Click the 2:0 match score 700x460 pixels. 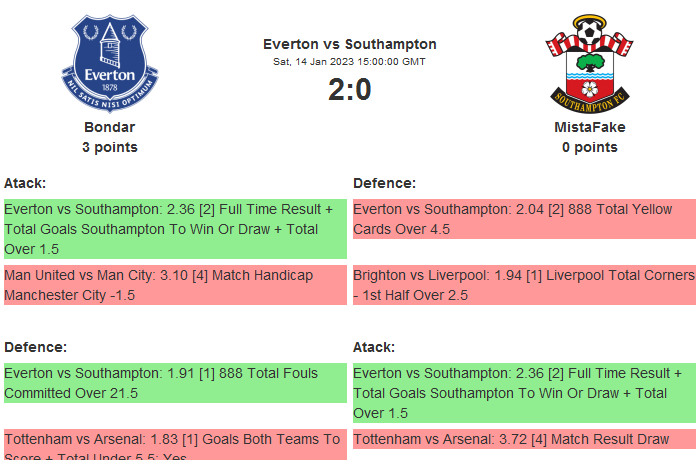[350, 90]
